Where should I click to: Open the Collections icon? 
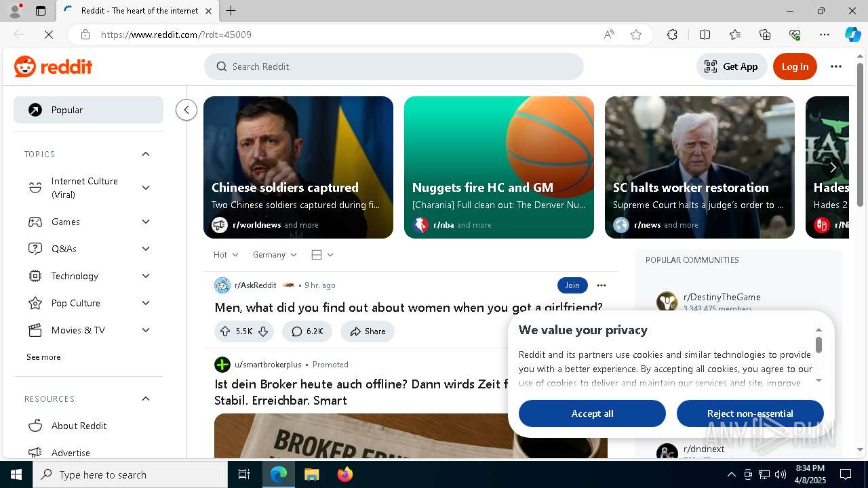765,35
